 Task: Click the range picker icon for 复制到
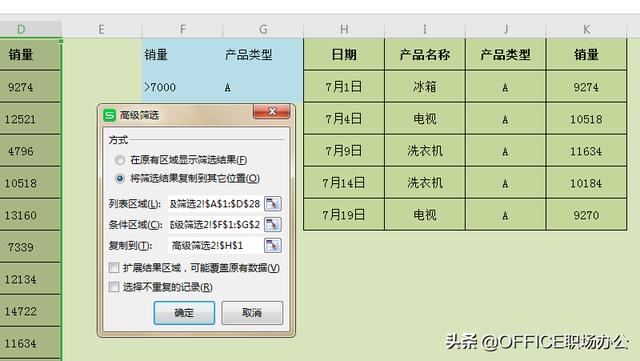[273, 245]
